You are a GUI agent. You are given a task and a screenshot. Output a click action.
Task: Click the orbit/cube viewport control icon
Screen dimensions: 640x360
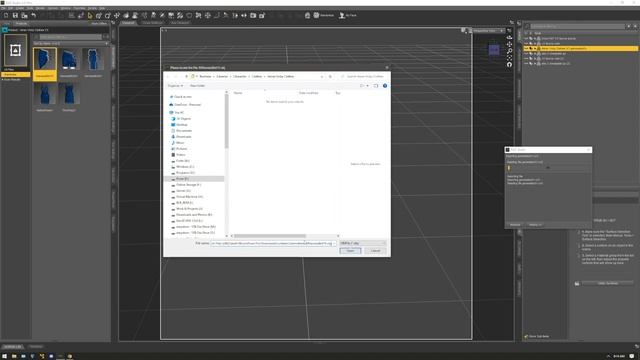509,37
